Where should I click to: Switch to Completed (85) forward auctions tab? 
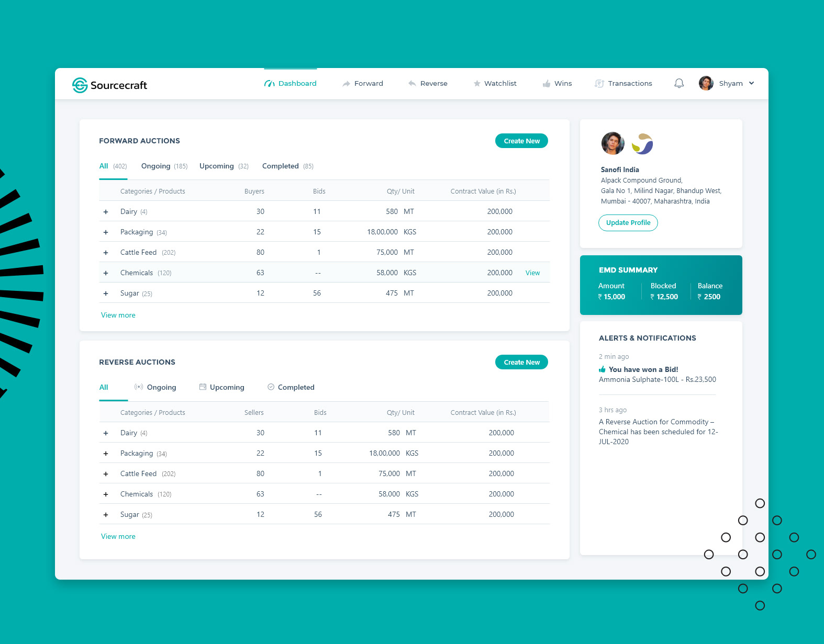(288, 166)
